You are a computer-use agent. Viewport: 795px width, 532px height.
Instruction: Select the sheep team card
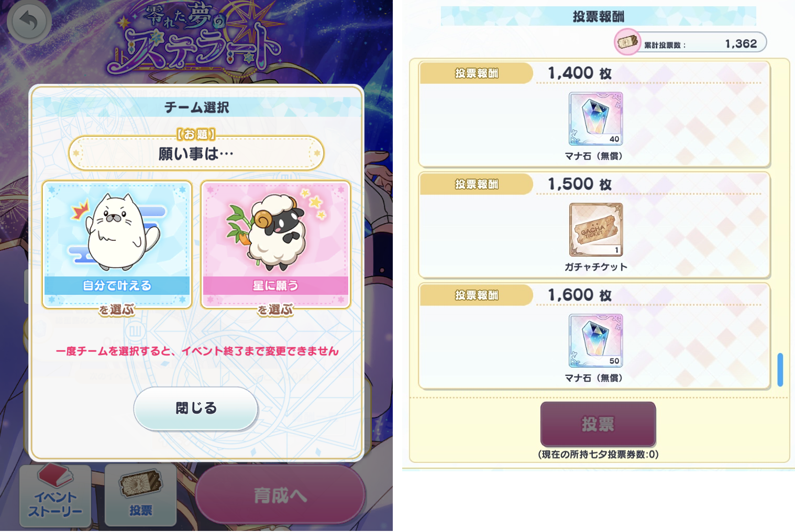[275, 245]
